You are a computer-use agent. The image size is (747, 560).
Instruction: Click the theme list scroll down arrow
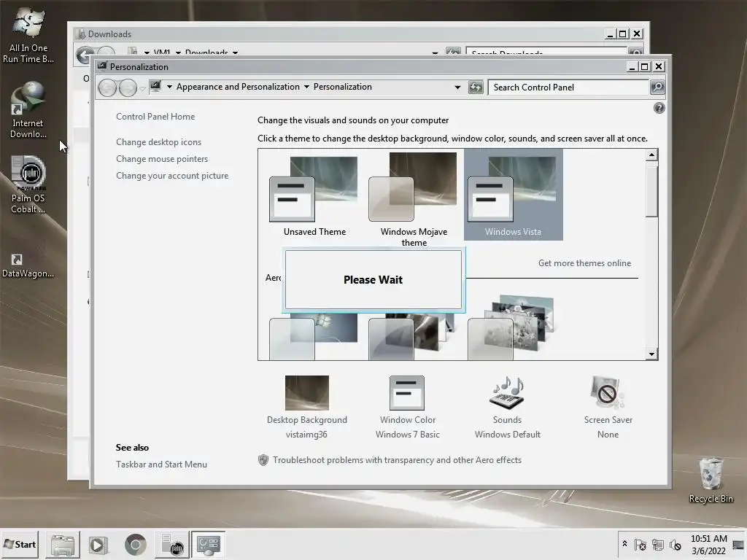click(651, 354)
